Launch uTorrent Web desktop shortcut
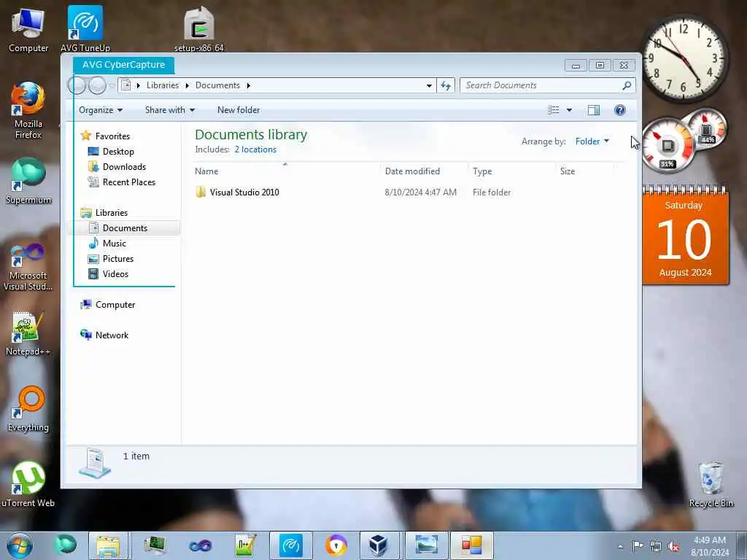 click(x=28, y=485)
